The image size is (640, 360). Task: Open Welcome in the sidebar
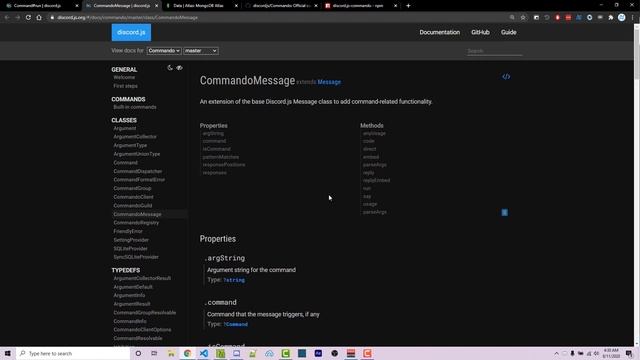coord(124,78)
